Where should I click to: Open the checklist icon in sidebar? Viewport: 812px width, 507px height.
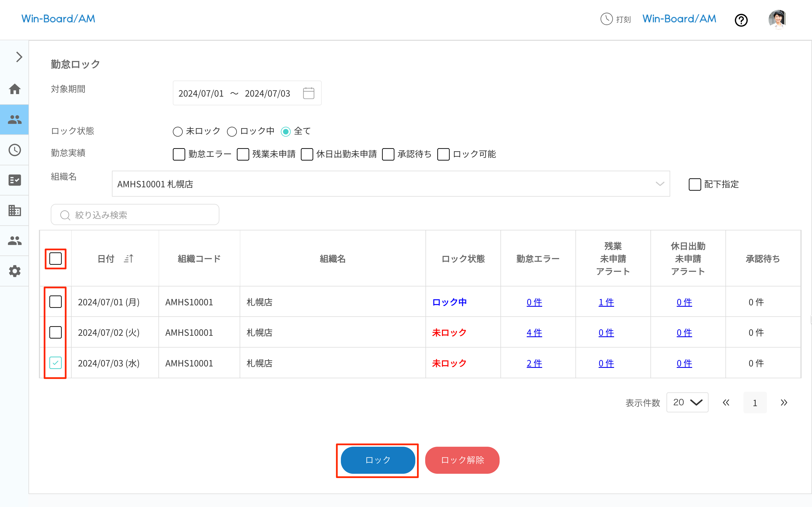click(x=15, y=180)
